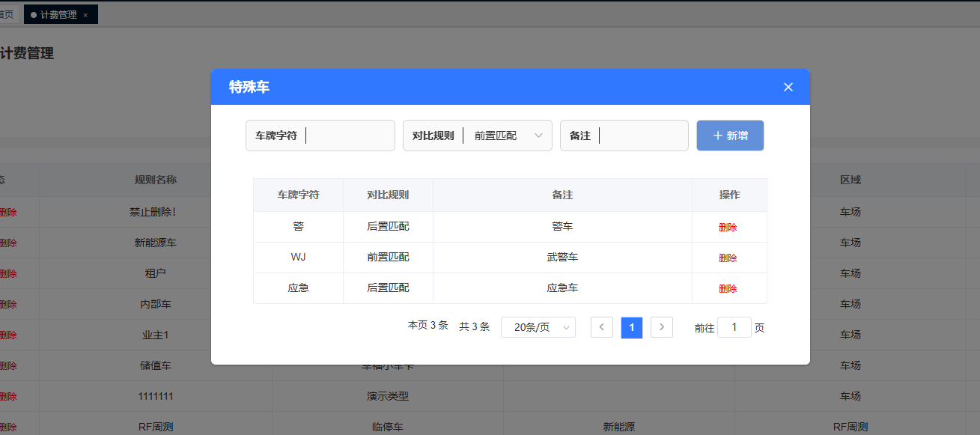Click the 共 3 条 total text
This screenshot has height=435, width=980.
(x=474, y=326)
